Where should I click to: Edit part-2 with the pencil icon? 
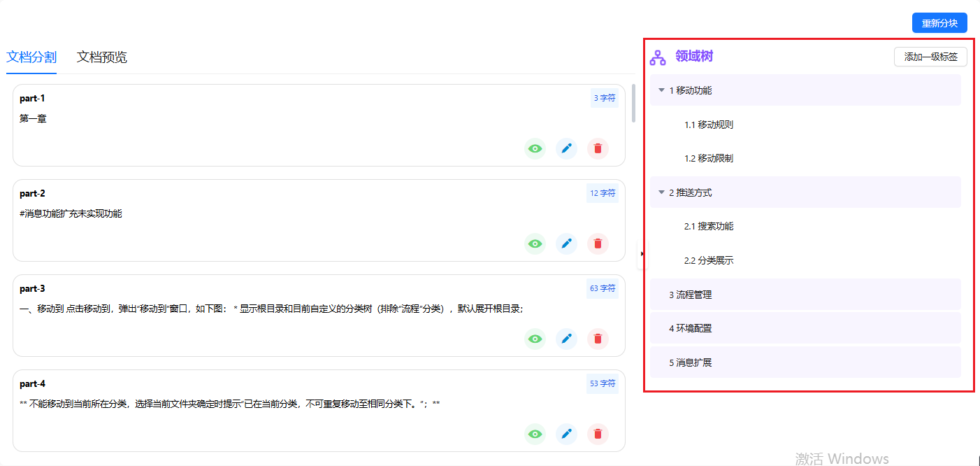[x=566, y=243]
